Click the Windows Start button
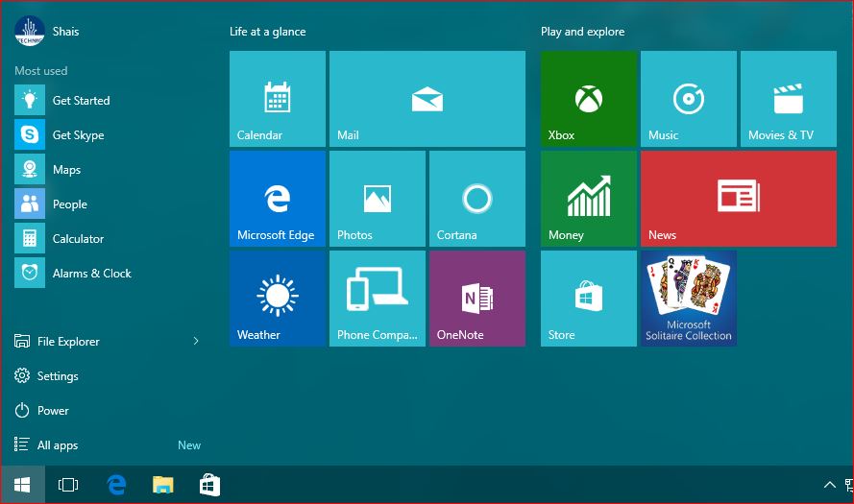Image resolution: width=854 pixels, height=504 pixels. [x=22, y=485]
